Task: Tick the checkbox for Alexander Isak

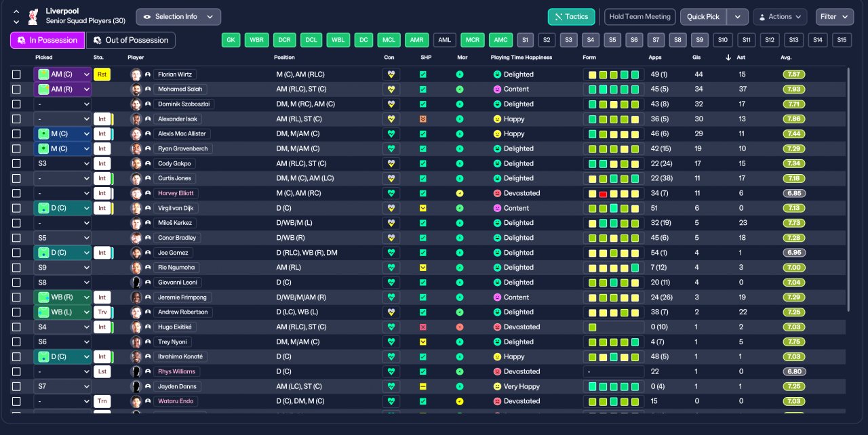Action: pos(16,119)
